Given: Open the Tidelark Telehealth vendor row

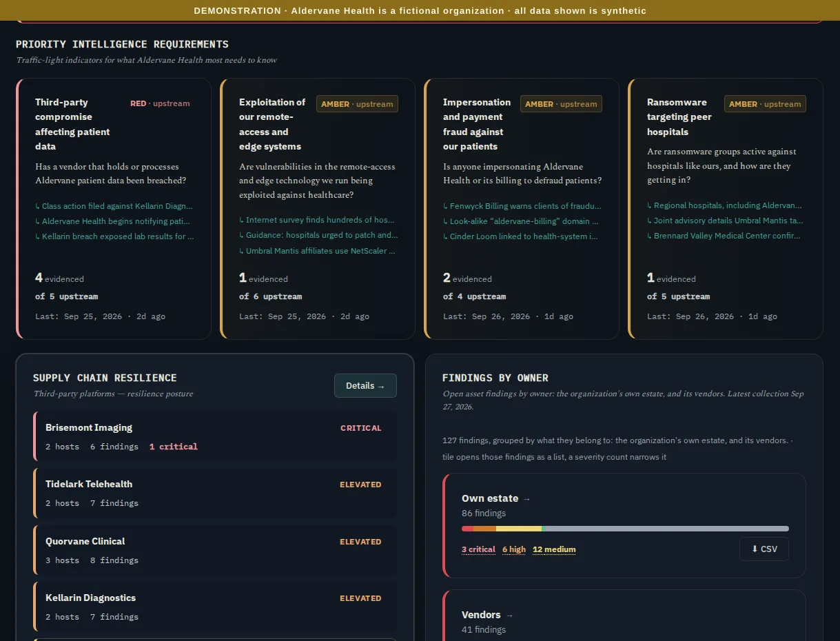Looking at the screenshot, I should [215, 494].
